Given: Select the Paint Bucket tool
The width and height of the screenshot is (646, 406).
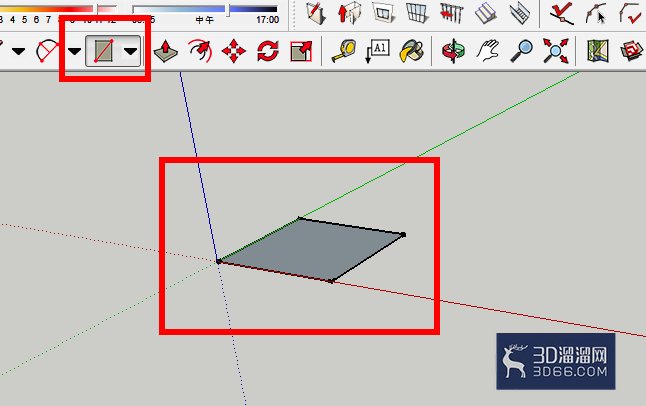Looking at the screenshot, I should 411,51.
